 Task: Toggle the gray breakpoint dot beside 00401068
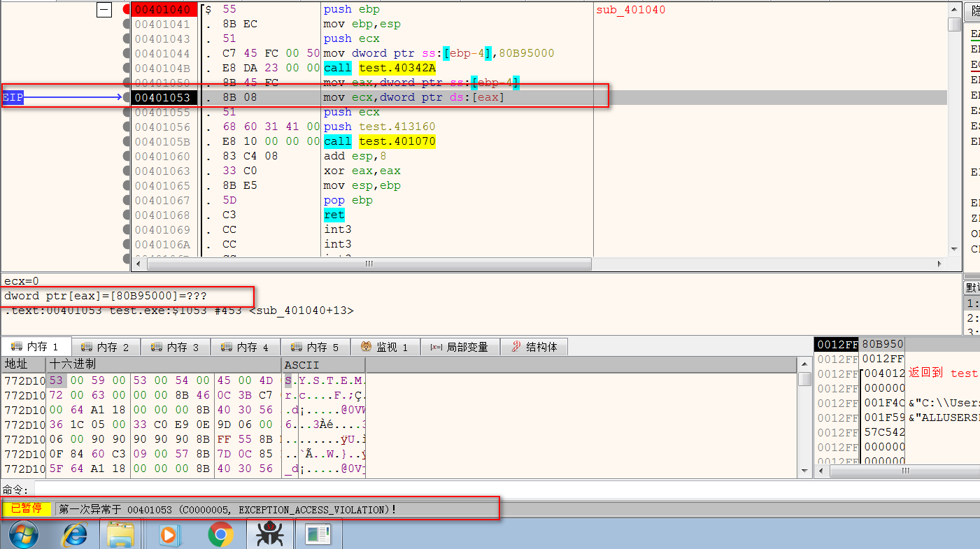click(x=125, y=215)
